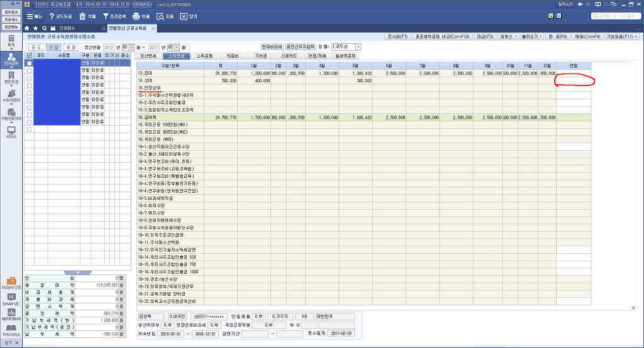Go to the home icon tab
Screen dimensions: 644x348
pos(26,29)
